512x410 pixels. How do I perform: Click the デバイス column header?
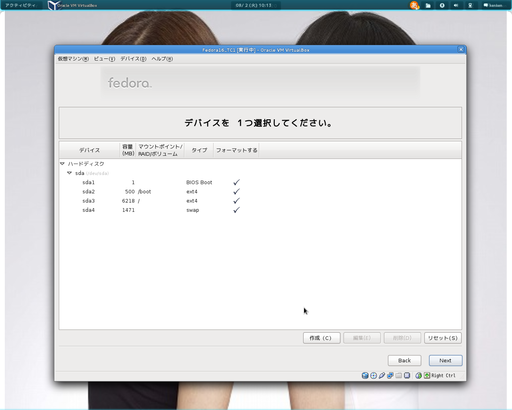(x=89, y=150)
